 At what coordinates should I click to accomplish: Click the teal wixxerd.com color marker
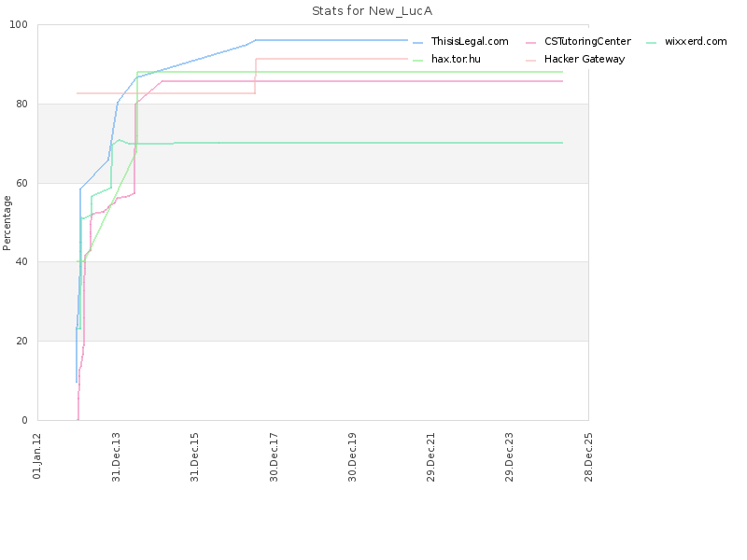click(x=651, y=43)
